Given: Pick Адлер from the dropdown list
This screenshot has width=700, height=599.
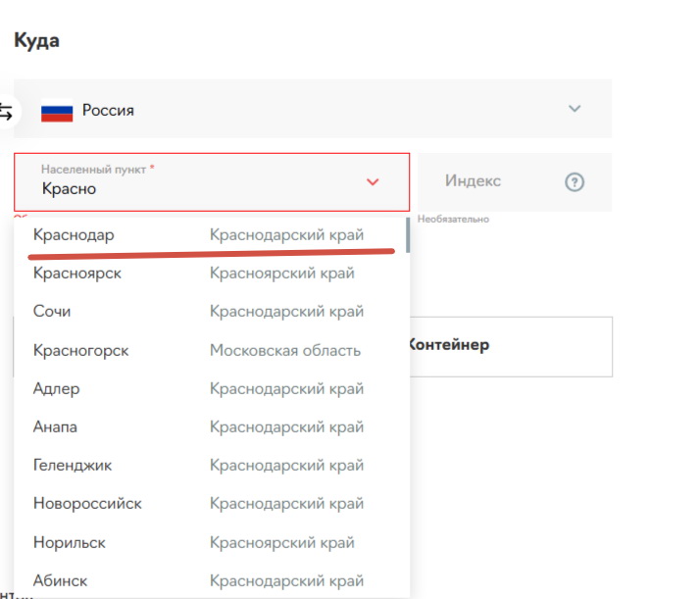Looking at the screenshot, I should (56, 388).
